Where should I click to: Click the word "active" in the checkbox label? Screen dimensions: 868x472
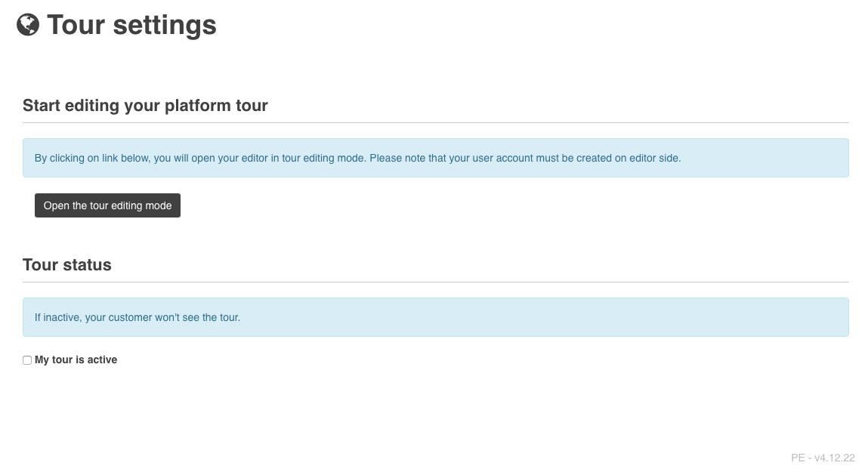click(x=102, y=360)
